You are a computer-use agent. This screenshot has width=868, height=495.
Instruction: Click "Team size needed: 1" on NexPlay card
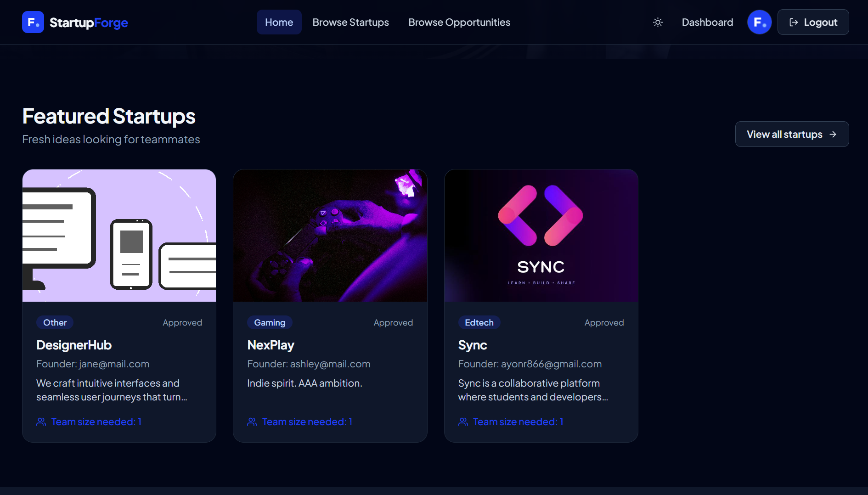click(x=307, y=422)
